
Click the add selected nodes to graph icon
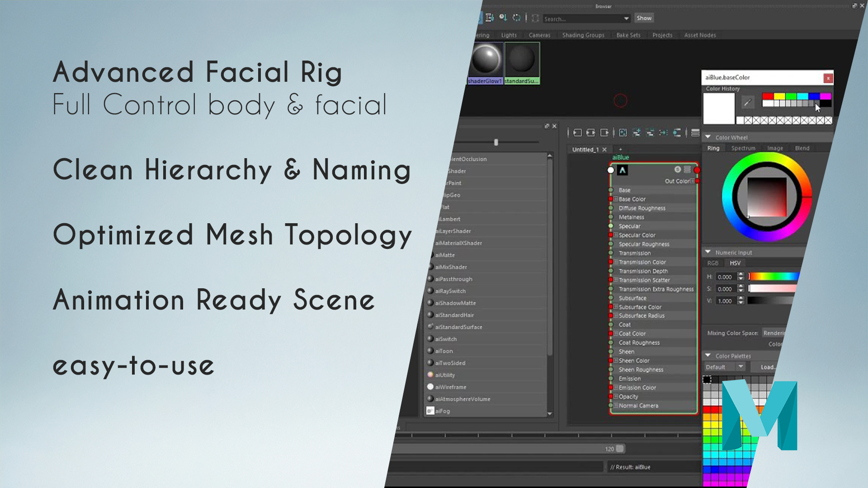[x=636, y=132]
